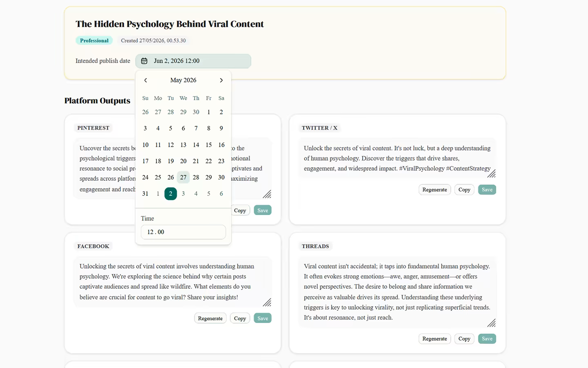The image size is (588, 368).
Task: Choose May 20 in the calendar
Action: (x=183, y=161)
